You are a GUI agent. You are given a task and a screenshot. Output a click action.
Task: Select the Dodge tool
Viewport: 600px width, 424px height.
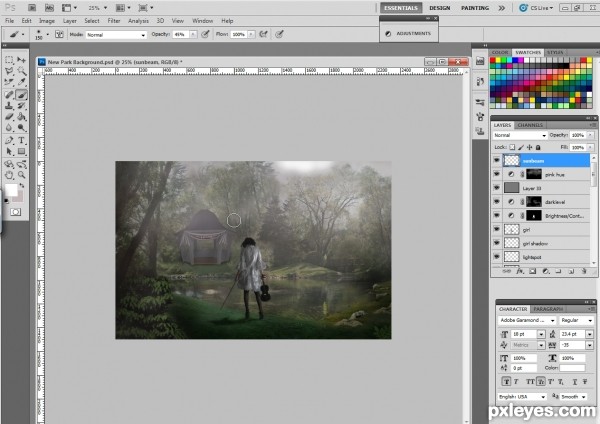(21, 128)
